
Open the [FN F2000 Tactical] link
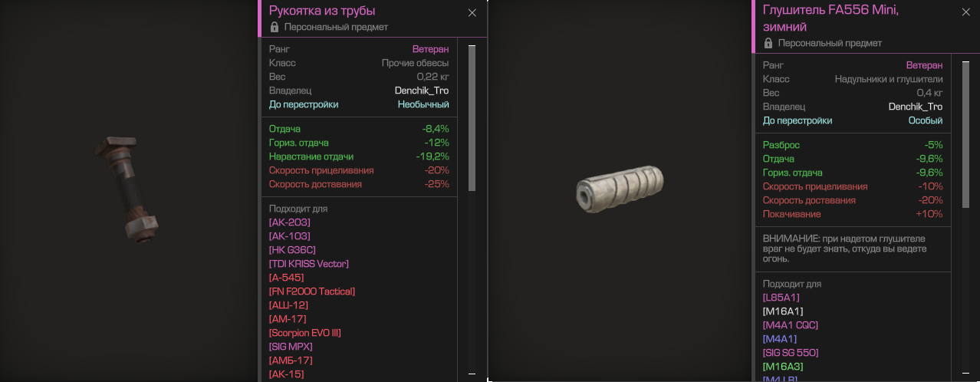pyautogui.click(x=312, y=291)
